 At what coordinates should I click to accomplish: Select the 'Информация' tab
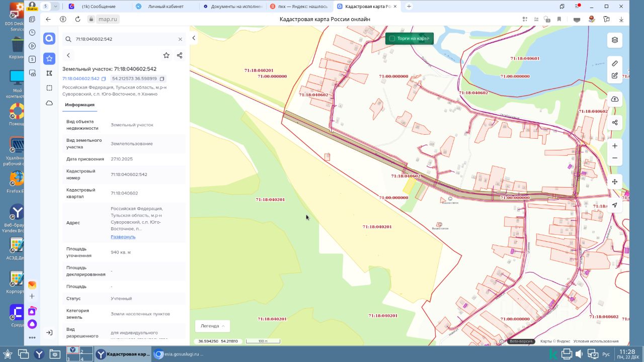79,105
